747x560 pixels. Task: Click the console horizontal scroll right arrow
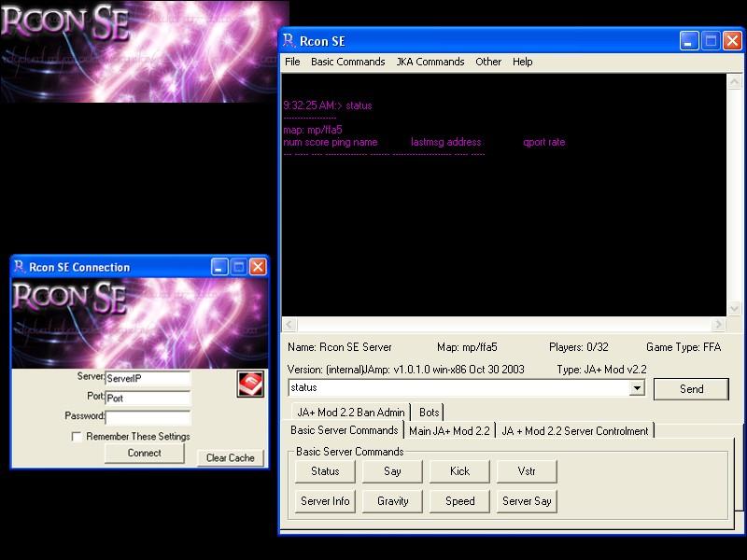(x=718, y=325)
